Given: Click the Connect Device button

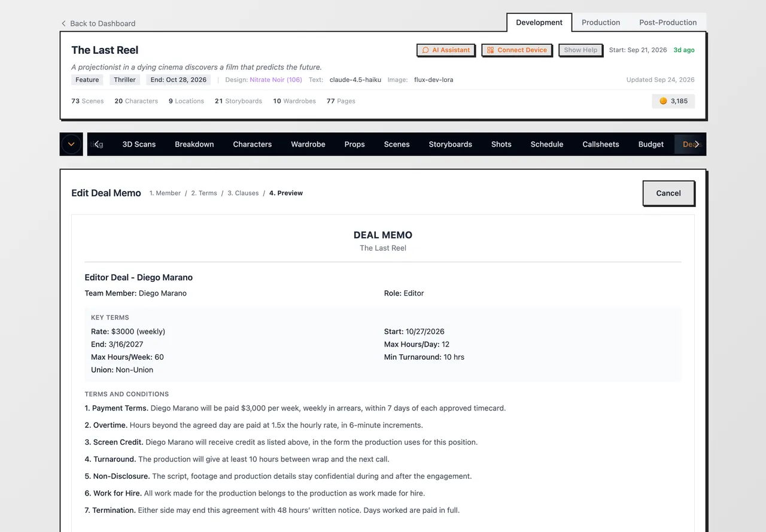Looking at the screenshot, I should pos(517,50).
